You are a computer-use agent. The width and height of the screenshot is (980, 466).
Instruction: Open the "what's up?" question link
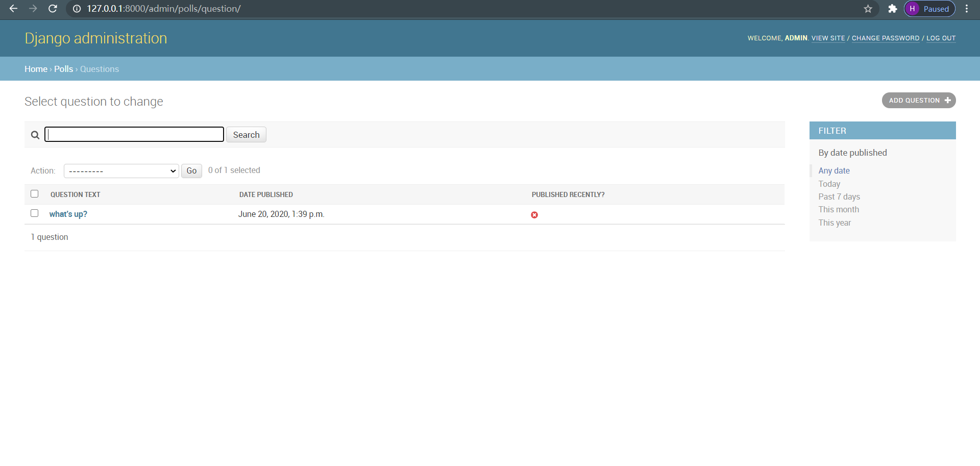pyautogui.click(x=68, y=214)
